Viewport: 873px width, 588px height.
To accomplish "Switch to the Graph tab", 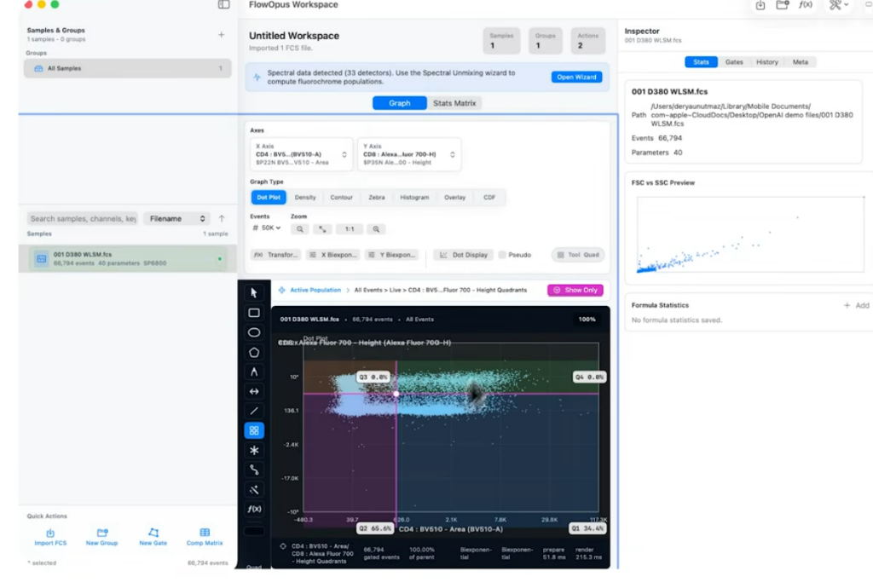I will pos(400,103).
